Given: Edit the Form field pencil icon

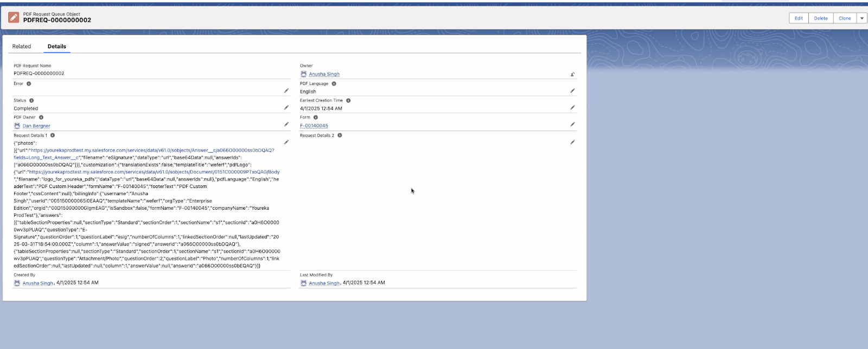Looking at the screenshot, I should 572,124.
